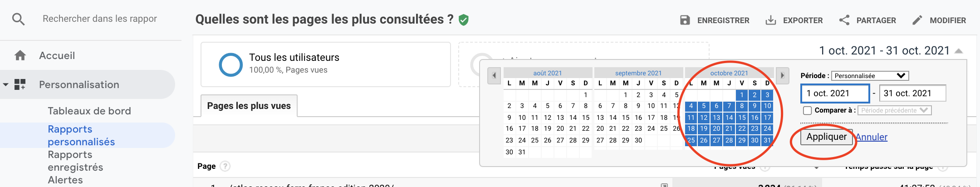Open the Période Personnalisée dropdown

click(x=870, y=76)
